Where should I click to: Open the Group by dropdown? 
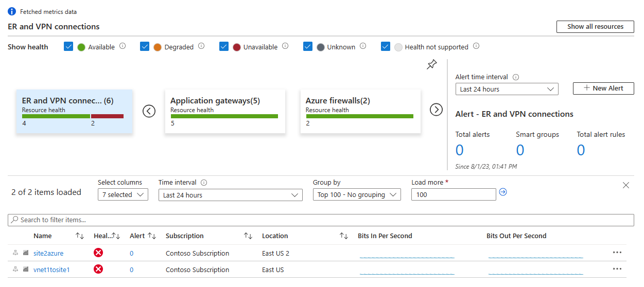pyautogui.click(x=356, y=194)
